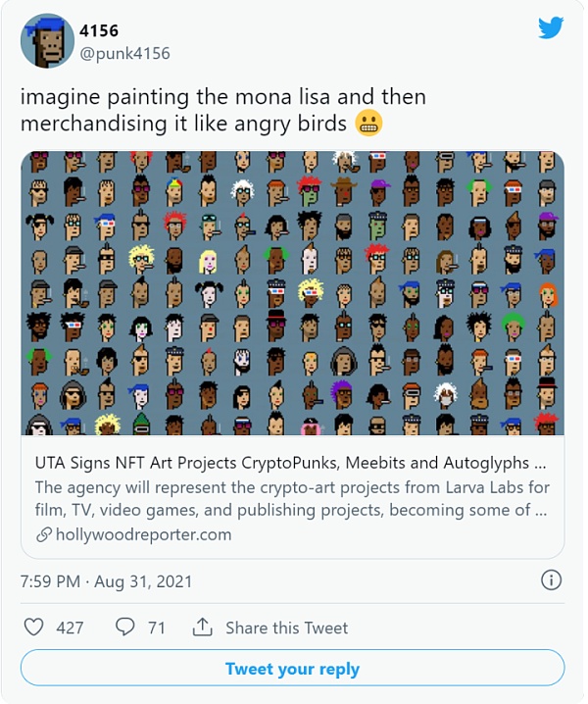Image resolution: width=588 pixels, height=704 pixels.
Task: Click the 427 likes count
Action: [70, 628]
